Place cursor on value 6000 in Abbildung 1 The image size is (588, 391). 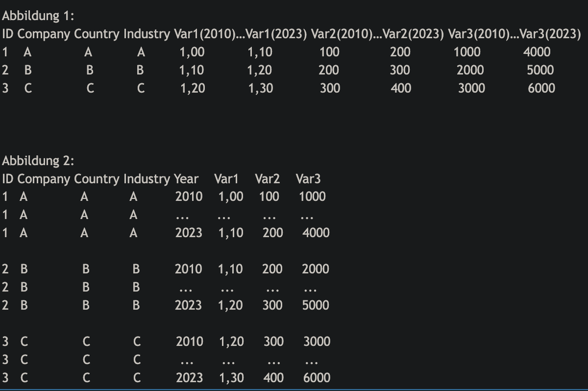click(x=541, y=88)
